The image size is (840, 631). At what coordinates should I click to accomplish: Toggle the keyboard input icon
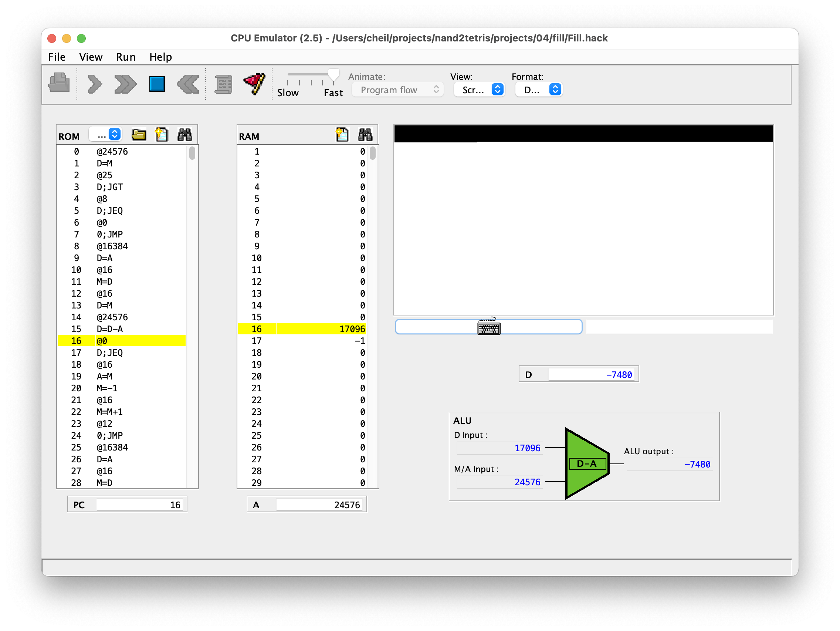(x=488, y=327)
